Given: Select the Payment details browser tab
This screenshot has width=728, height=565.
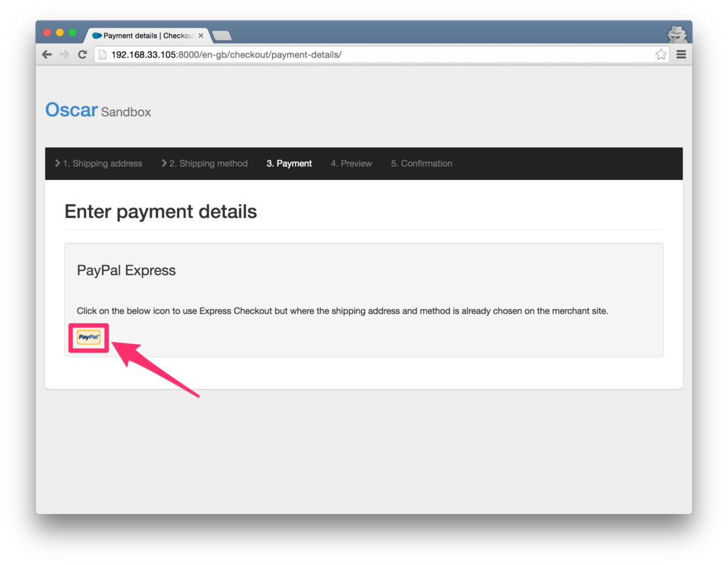Looking at the screenshot, I should [x=148, y=36].
